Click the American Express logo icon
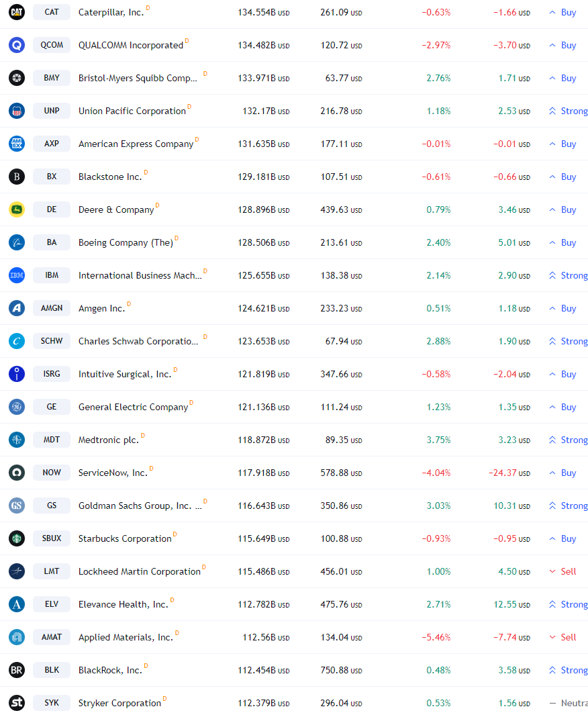Viewport: 588px width, 719px height. click(x=17, y=144)
